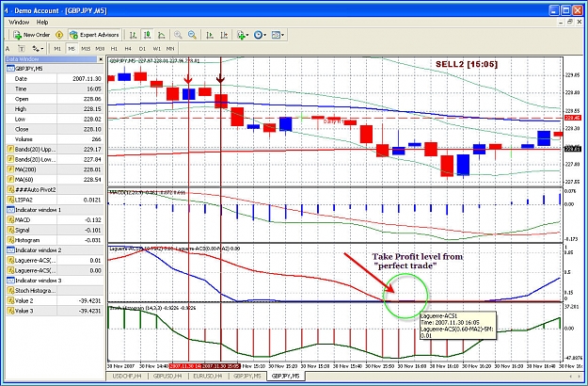Switch chart to bar chart mode

click(x=133, y=35)
